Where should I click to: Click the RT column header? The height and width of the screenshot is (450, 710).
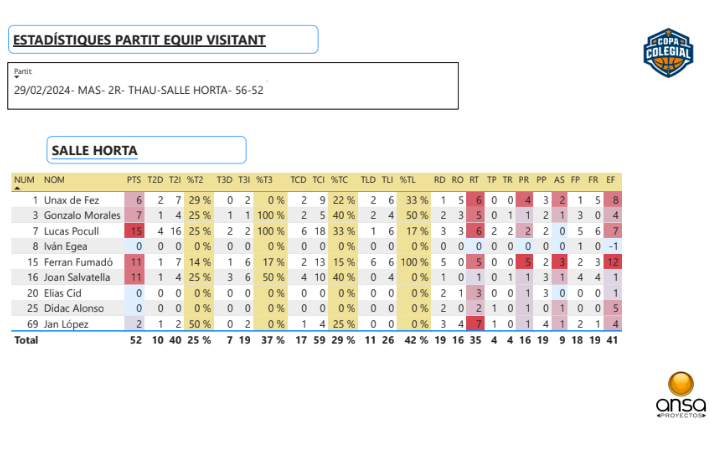click(474, 180)
